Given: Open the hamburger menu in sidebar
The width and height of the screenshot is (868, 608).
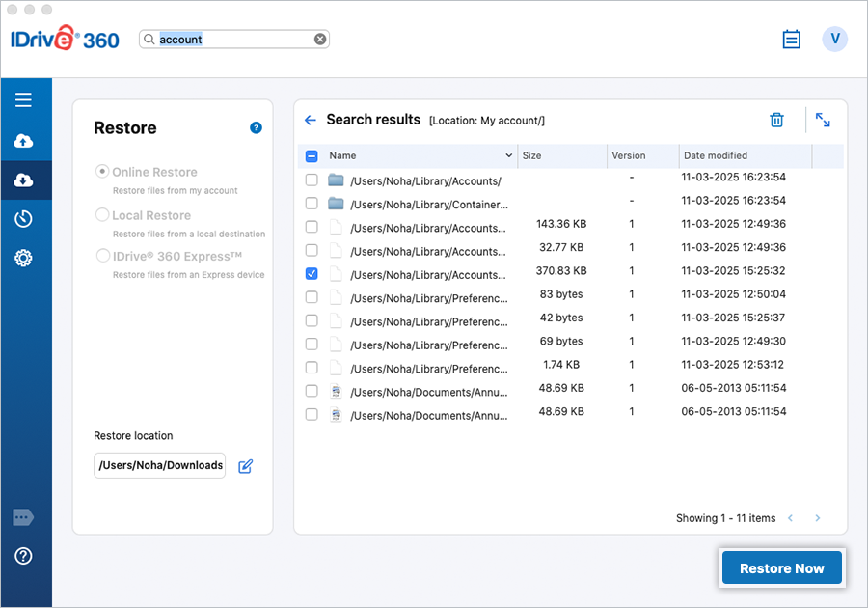Looking at the screenshot, I should point(24,100).
